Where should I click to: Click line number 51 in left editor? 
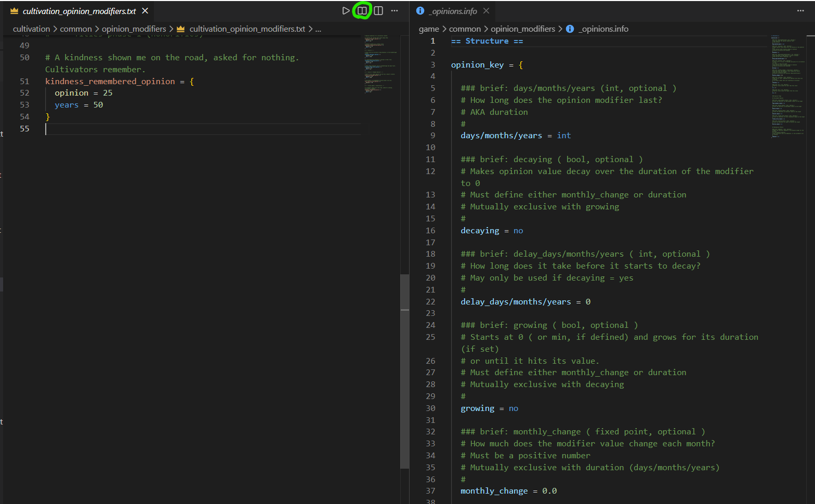(24, 82)
